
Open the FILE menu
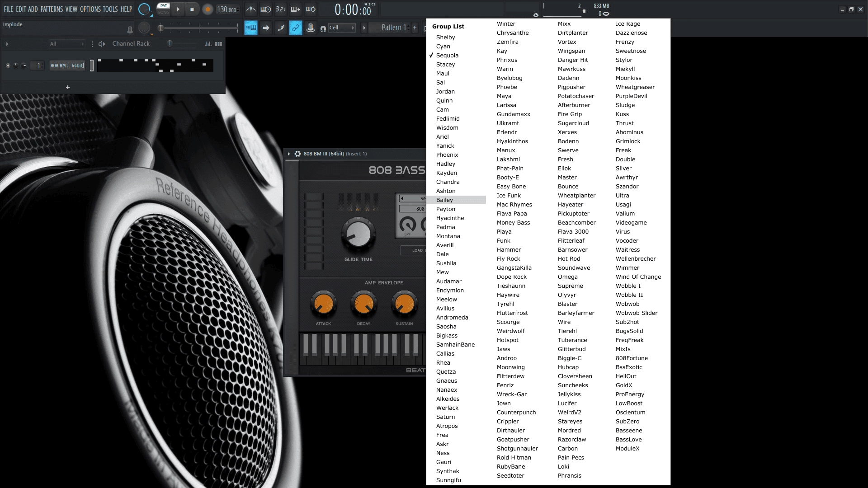[9, 9]
